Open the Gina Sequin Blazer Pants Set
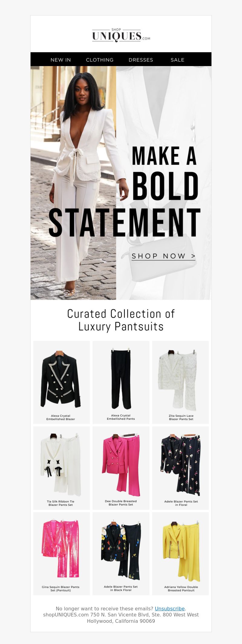The height and width of the screenshot is (644, 242). [61, 554]
